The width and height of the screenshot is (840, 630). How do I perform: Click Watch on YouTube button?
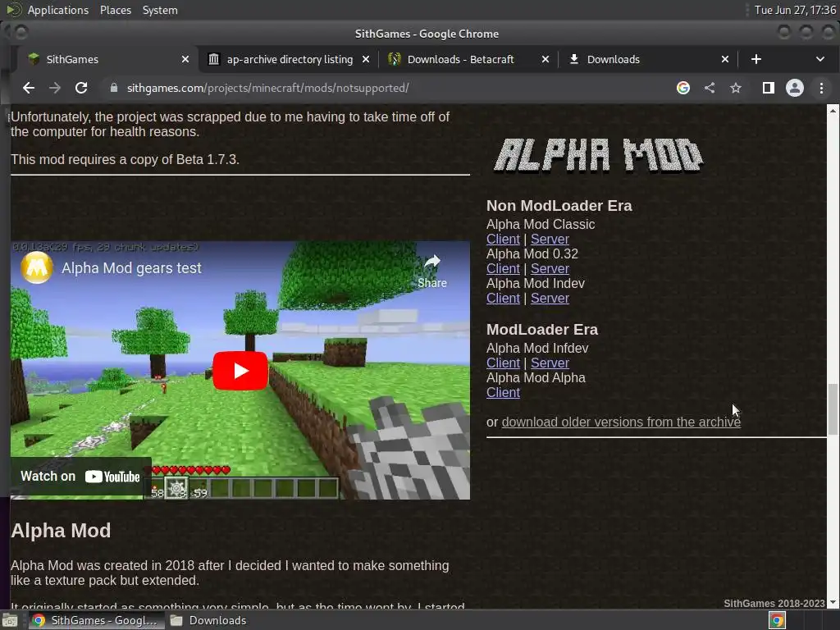80,477
